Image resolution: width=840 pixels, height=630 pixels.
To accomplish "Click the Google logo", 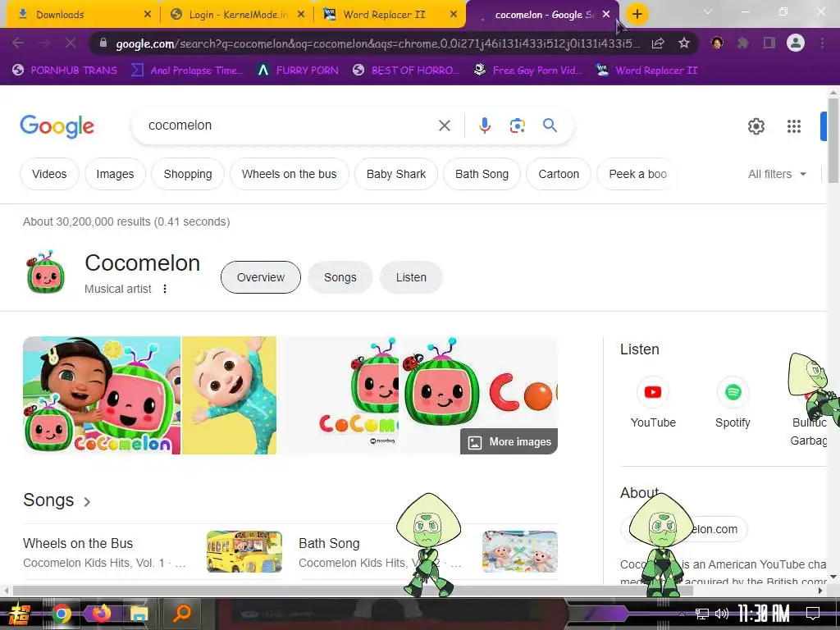I will [57, 126].
